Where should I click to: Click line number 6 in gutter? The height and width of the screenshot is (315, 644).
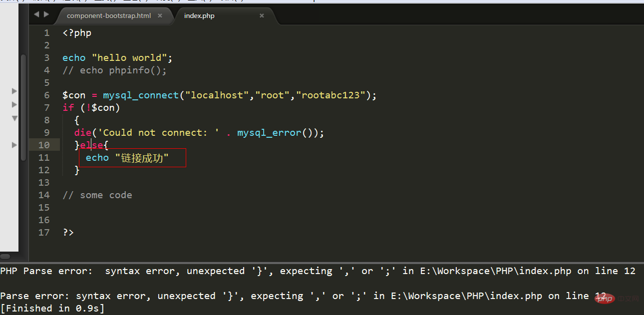tap(46, 95)
